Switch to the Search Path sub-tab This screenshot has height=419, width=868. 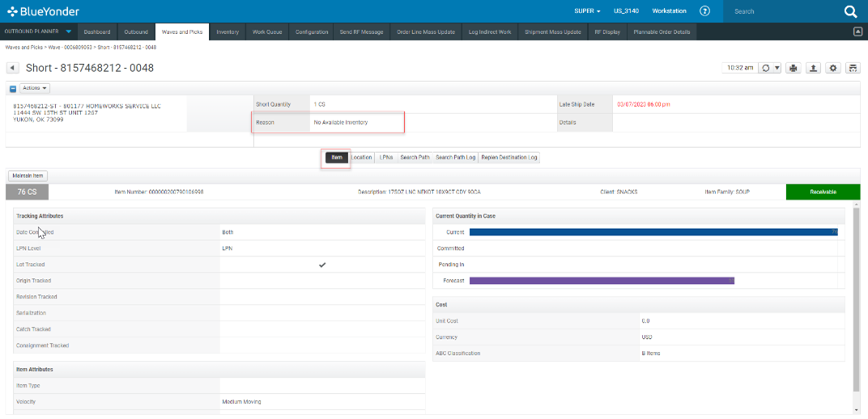(415, 158)
